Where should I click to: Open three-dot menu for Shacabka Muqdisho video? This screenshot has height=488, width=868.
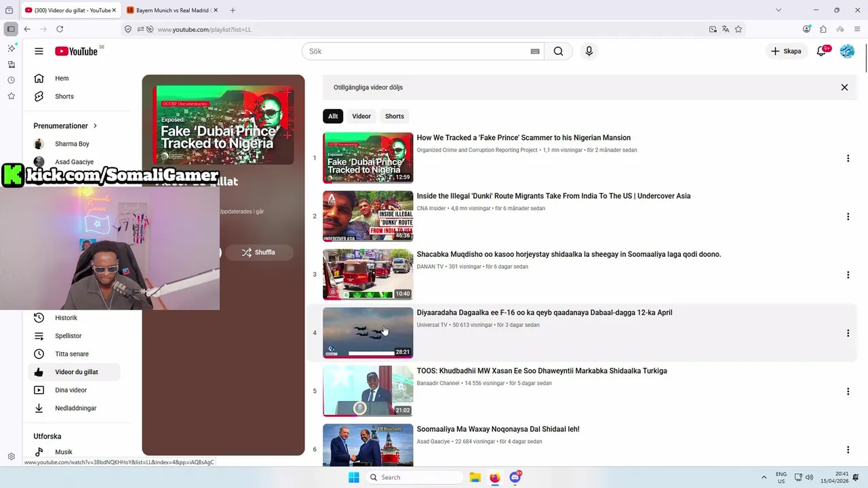(x=848, y=275)
